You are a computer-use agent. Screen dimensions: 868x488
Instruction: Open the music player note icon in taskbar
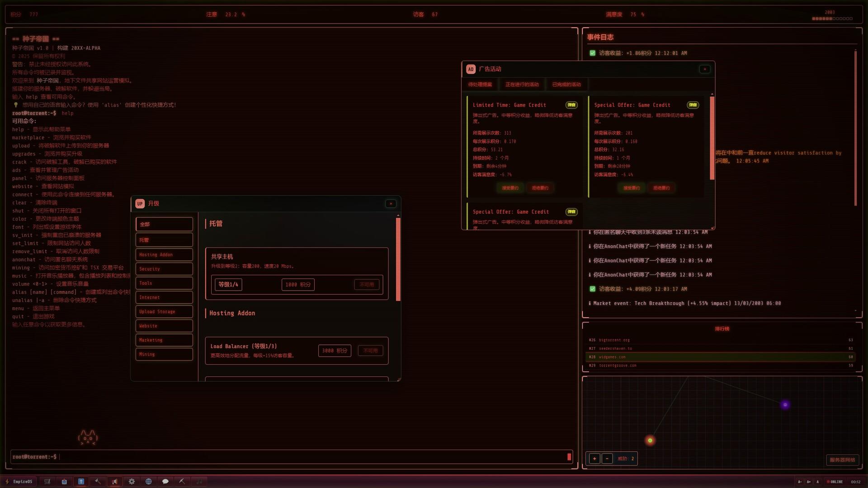pos(199,481)
